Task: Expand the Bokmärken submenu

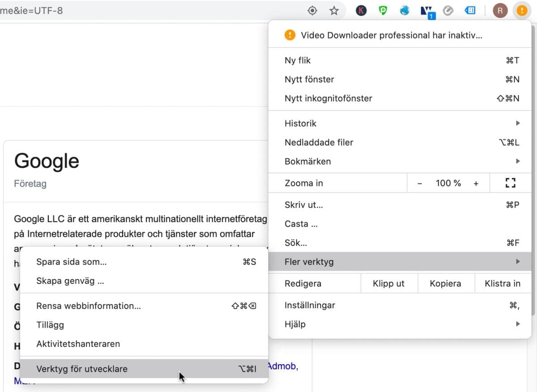Action: 400,161
